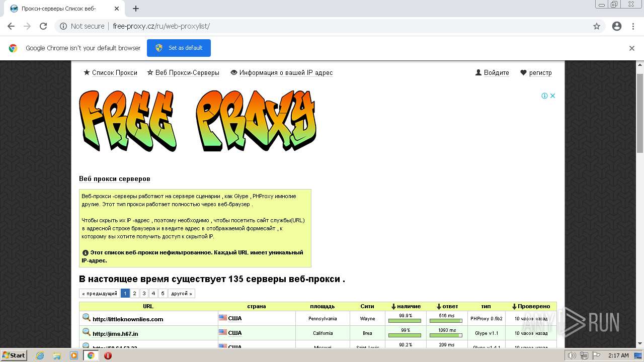This screenshot has width=644, height=362.
Task: Sort by наличие column arrow
Action: pyautogui.click(x=394, y=306)
